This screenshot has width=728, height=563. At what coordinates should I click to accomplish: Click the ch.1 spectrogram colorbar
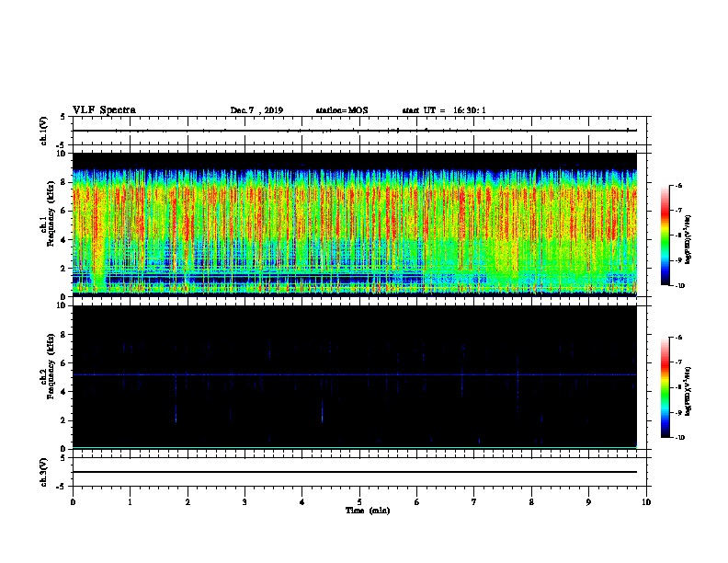tap(665, 236)
